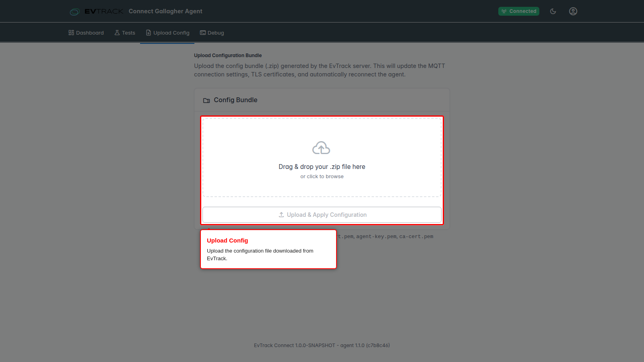Screen dimensions: 644x362
Task: Click the 'agent-key.pem' file name text
Action: pyautogui.click(x=376, y=237)
